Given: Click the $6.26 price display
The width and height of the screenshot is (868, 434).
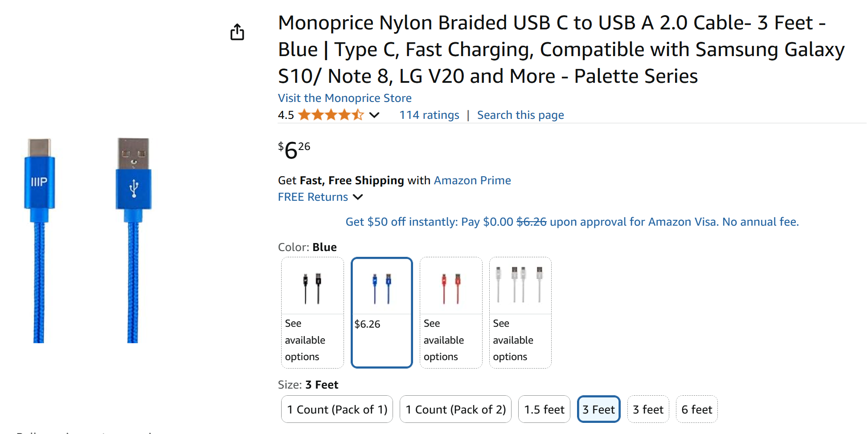Looking at the screenshot, I should click(294, 150).
